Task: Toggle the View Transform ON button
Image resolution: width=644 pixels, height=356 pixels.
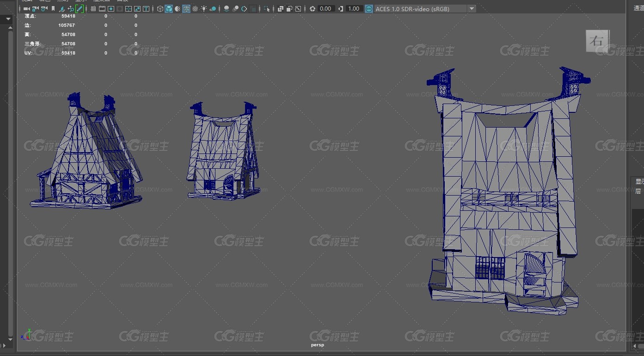Action: click(x=369, y=9)
